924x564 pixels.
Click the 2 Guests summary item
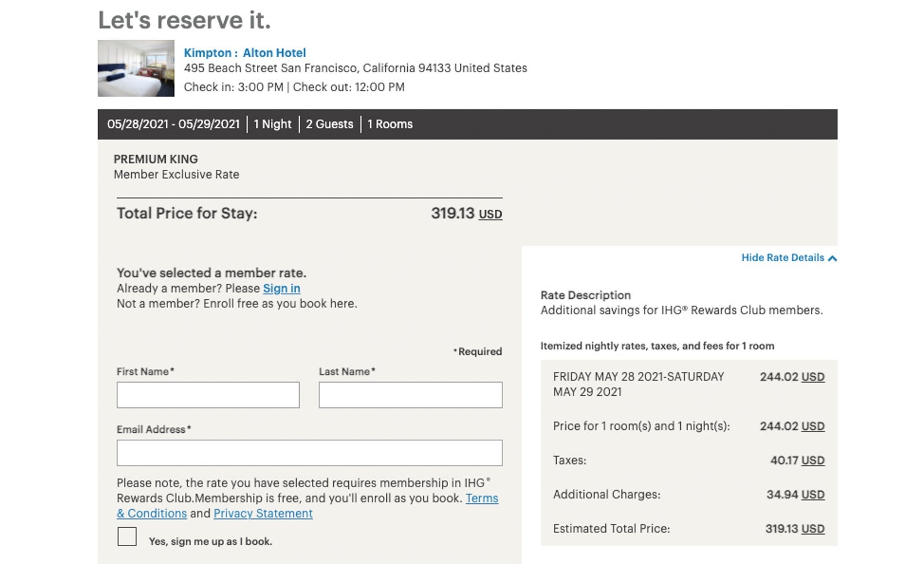(x=329, y=124)
